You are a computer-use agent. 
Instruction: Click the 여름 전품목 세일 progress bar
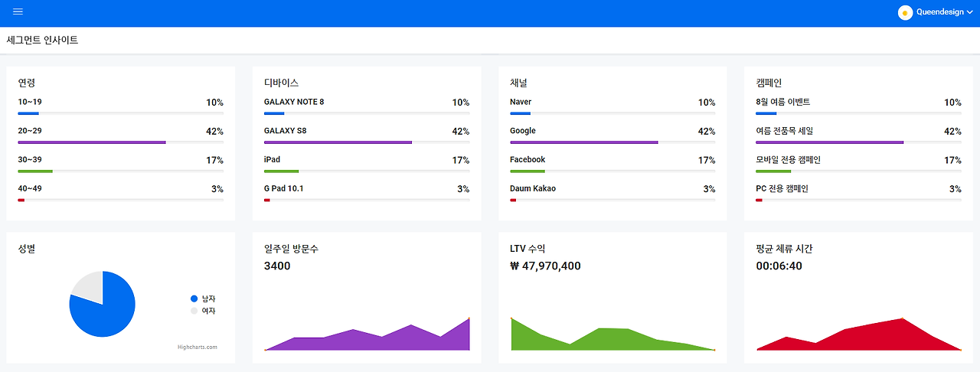pos(830,142)
